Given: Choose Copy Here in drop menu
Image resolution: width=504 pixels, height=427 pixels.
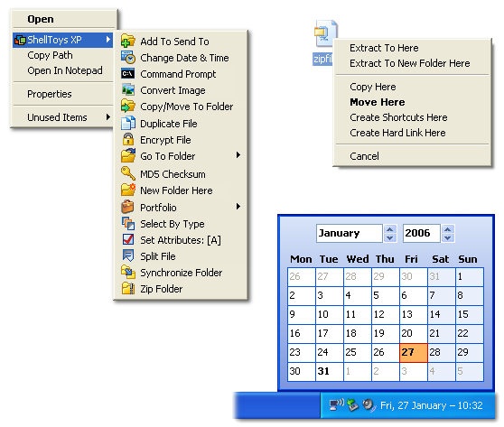Looking at the screenshot, I should [x=373, y=87].
